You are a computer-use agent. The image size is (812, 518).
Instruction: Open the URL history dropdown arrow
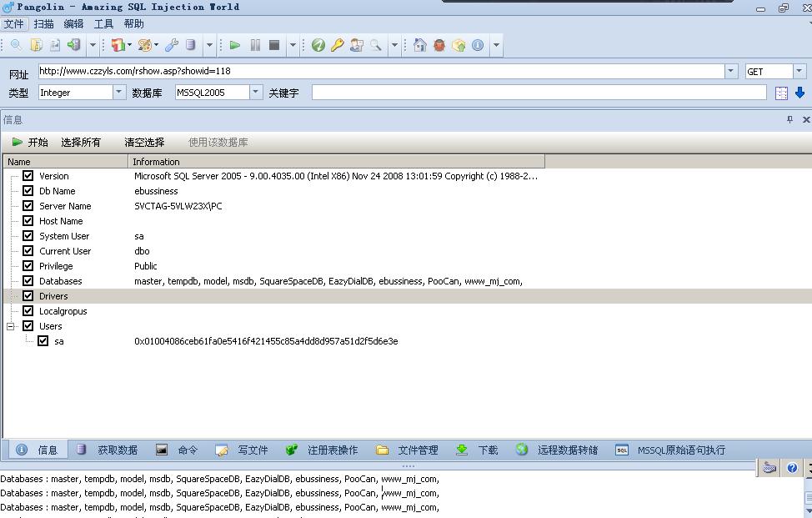730,71
